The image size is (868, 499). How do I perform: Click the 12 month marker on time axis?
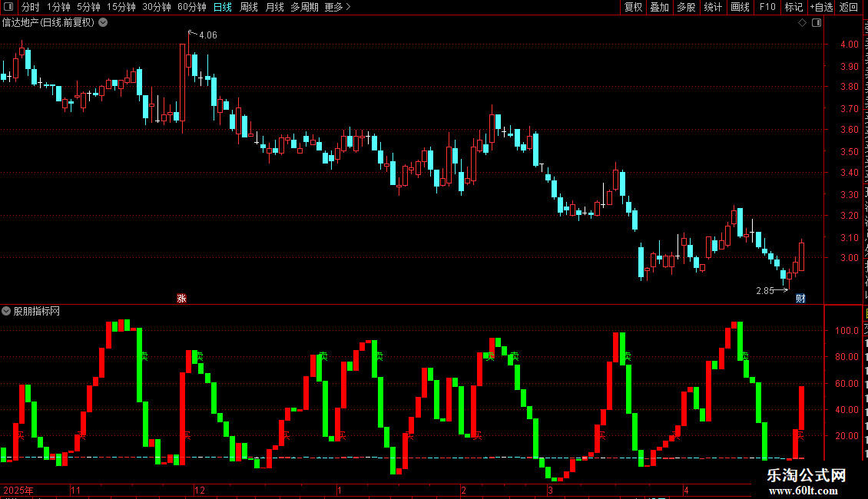click(200, 490)
